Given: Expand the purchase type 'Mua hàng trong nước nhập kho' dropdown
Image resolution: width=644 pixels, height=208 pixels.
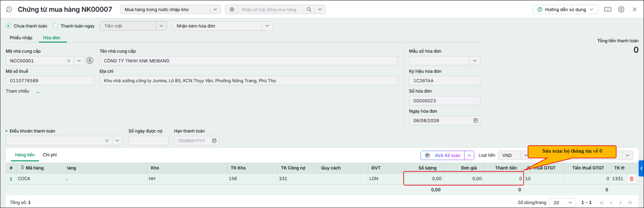Looking at the screenshot, I should [215, 9].
